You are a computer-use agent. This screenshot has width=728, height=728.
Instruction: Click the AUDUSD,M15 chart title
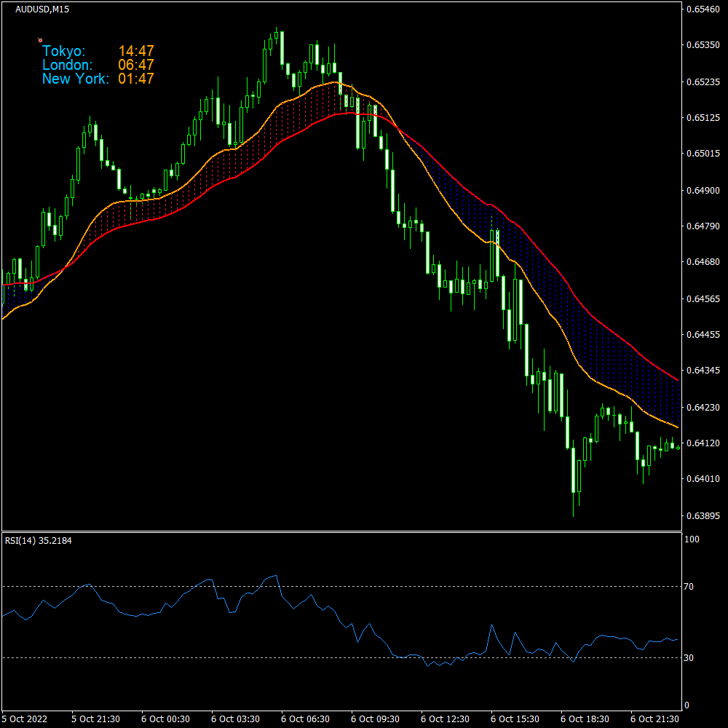coord(42,9)
